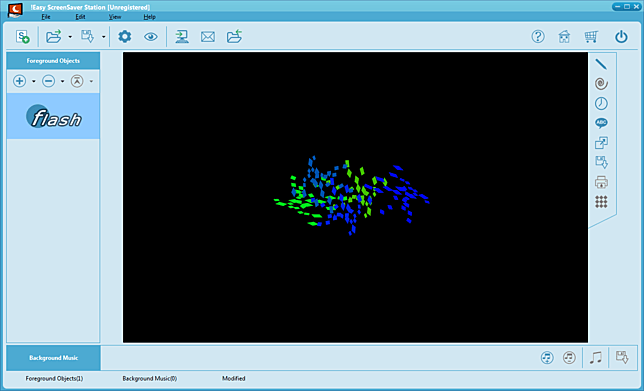
Task: Expand the remove object dropdown arrow
Action: 62,81
